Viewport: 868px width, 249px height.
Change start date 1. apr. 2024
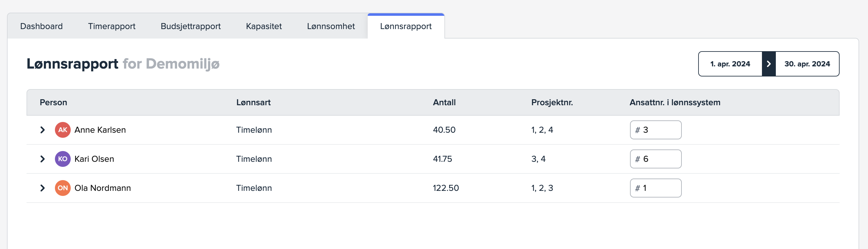coord(730,64)
